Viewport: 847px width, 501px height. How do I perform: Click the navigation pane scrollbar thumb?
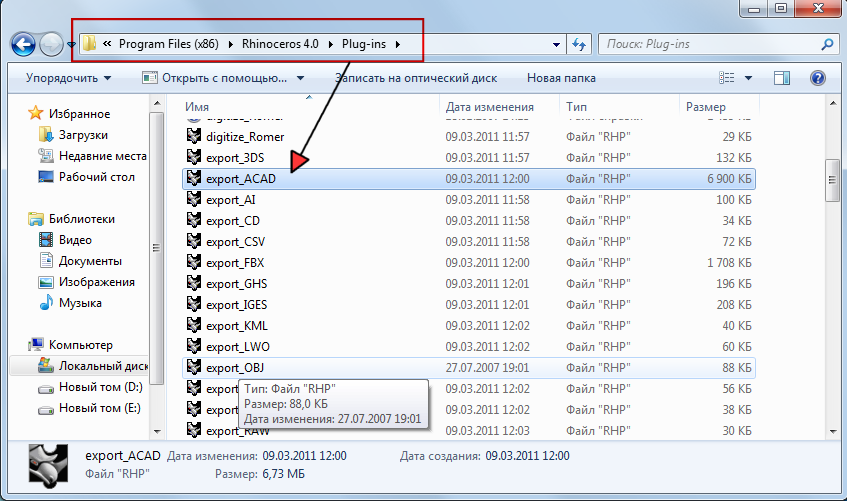point(156,248)
